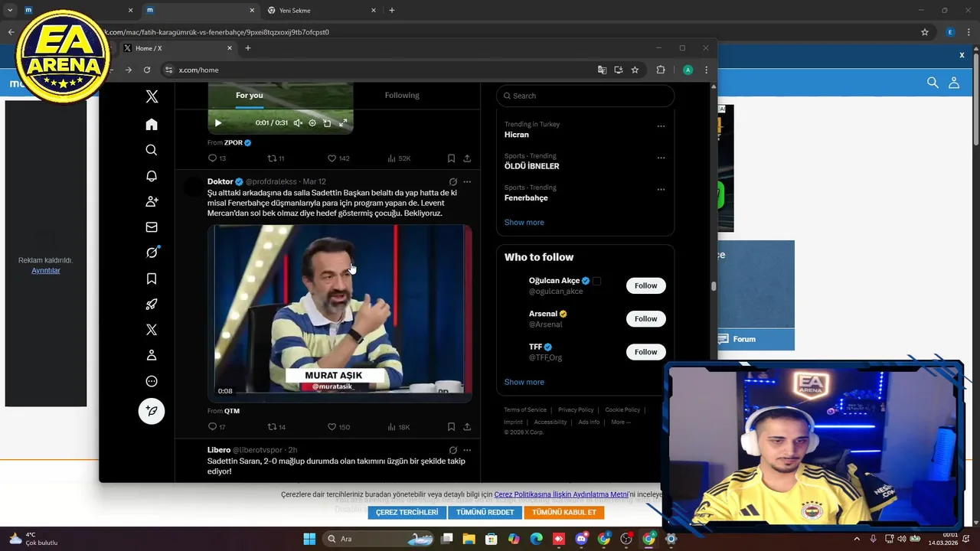Viewport: 980px width, 551px height.
Task: Open Chrome three-dot menu in X window
Action: pyautogui.click(x=706, y=70)
